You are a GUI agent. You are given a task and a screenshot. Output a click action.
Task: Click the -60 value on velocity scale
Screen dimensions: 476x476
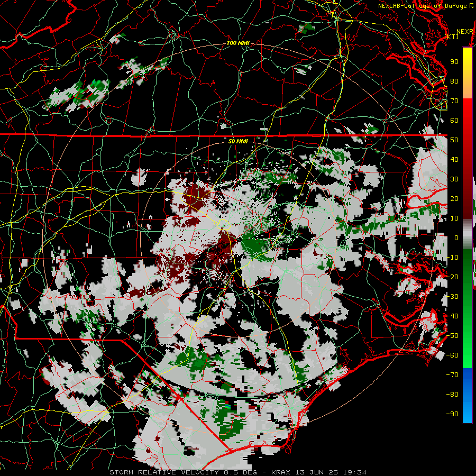(x=452, y=355)
